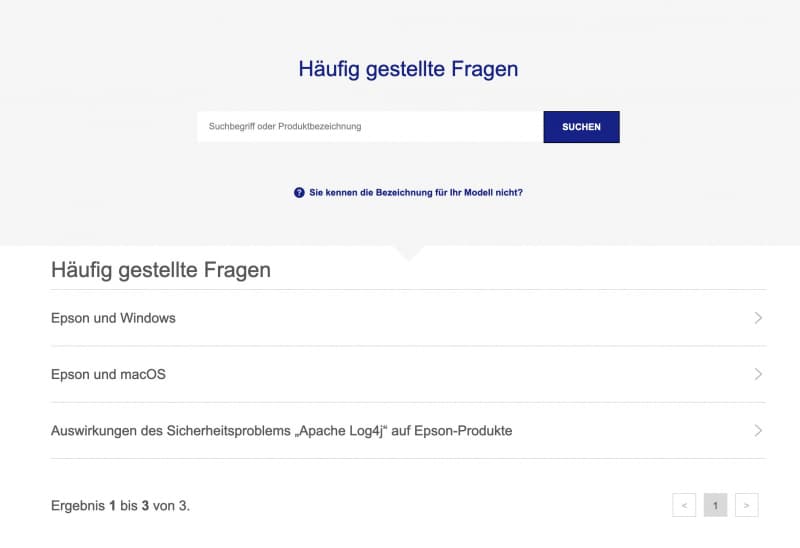Viewport: 800px width, 548px height.
Task: Click the "Ergebnis 1 bis 3 von 3" summary text
Action: click(120, 506)
